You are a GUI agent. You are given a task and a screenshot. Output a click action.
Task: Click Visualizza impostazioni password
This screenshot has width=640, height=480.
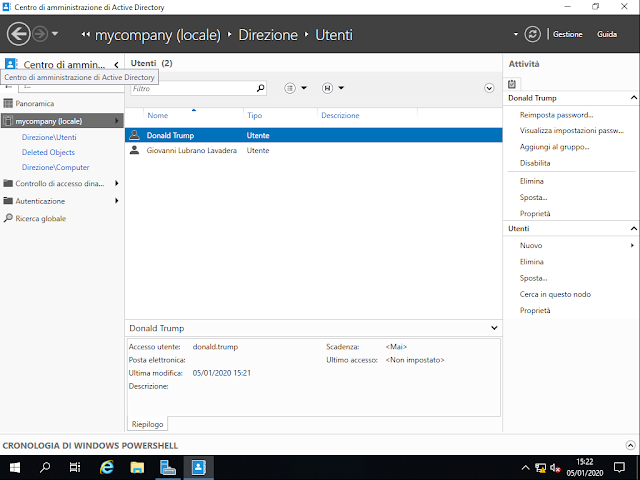571,131
